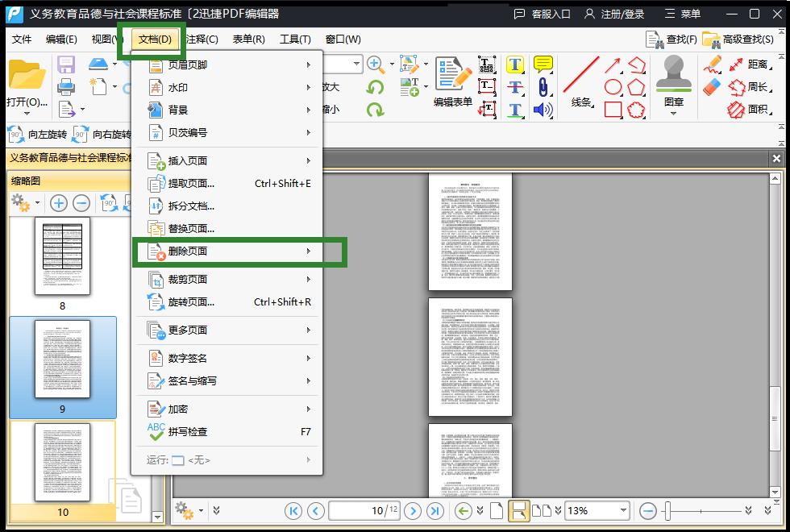Click the Save floppy disk icon
Viewport: 790px width, 532px height.
[66, 64]
